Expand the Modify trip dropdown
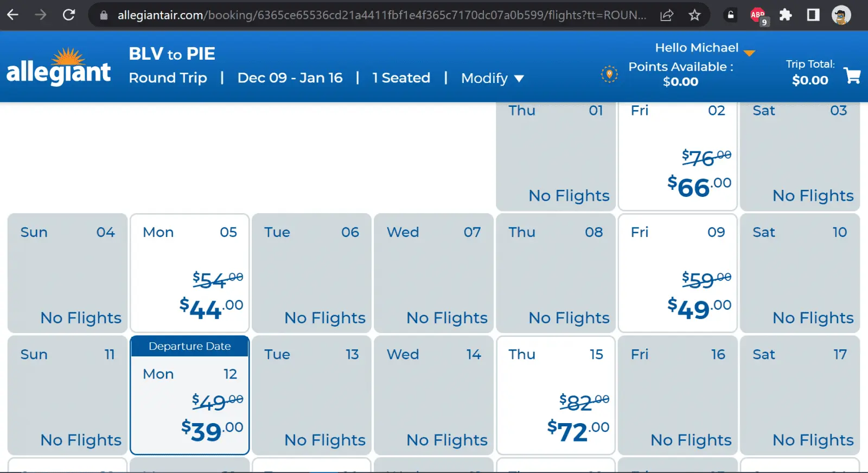The width and height of the screenshot is (868, 473). click(493, 78)
